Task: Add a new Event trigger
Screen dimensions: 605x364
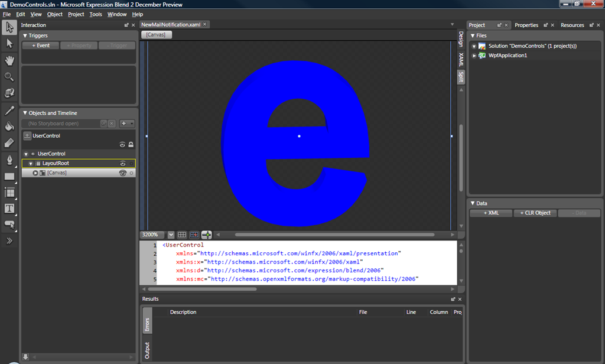Action: coord(41,45)
